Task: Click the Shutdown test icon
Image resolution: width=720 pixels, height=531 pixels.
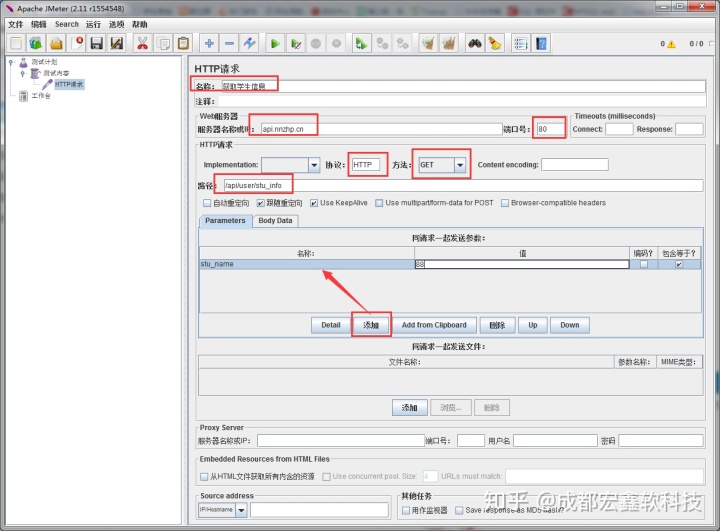Action: click(336, 44)
